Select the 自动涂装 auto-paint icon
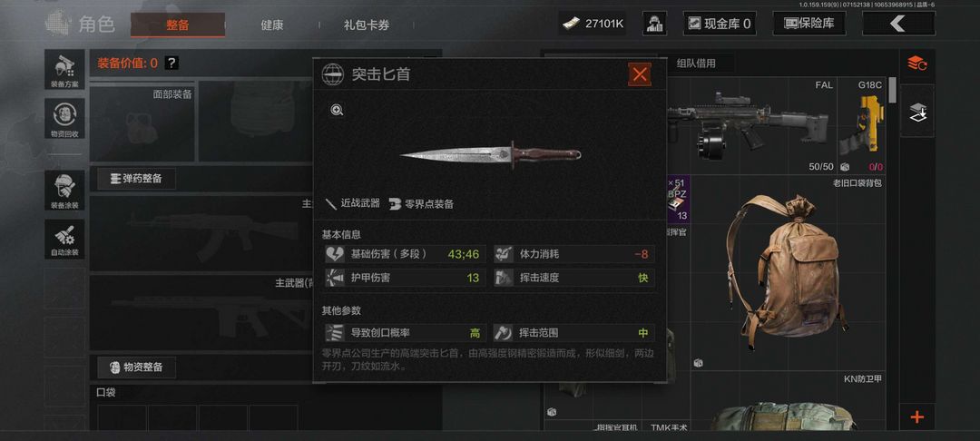This screenshot has width=980, height=441. coord(64,239)
